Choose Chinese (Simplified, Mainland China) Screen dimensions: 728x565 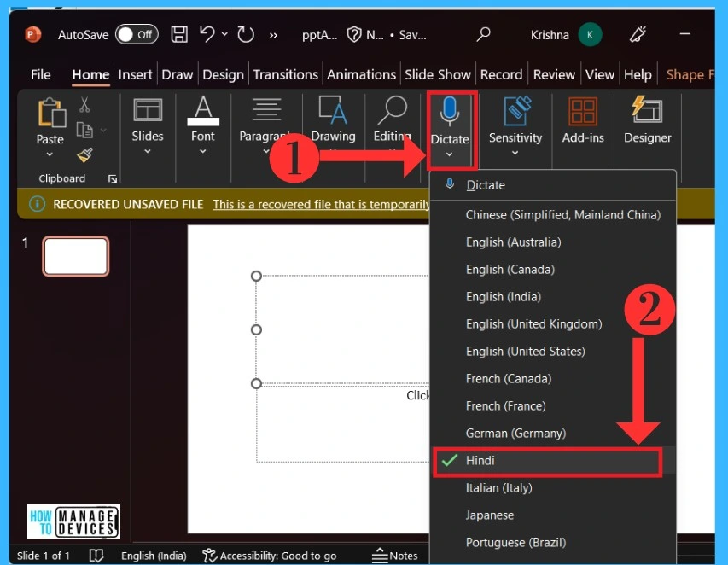pos(552,214)
